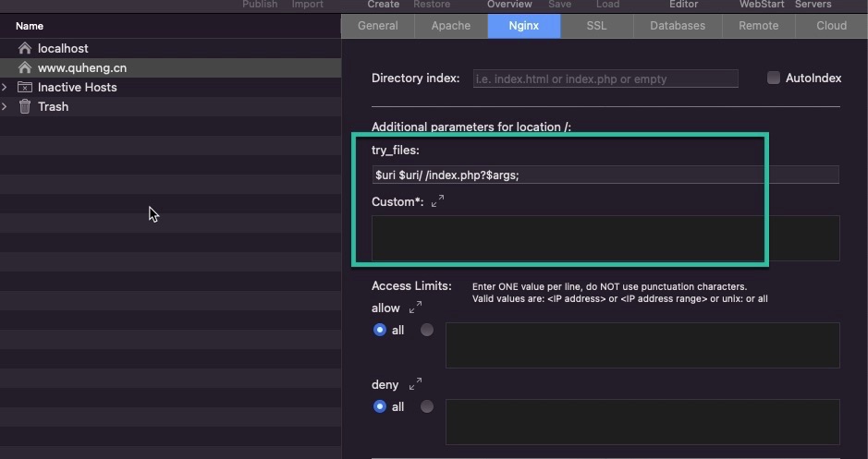Click the deny values text area

point(642,422)
